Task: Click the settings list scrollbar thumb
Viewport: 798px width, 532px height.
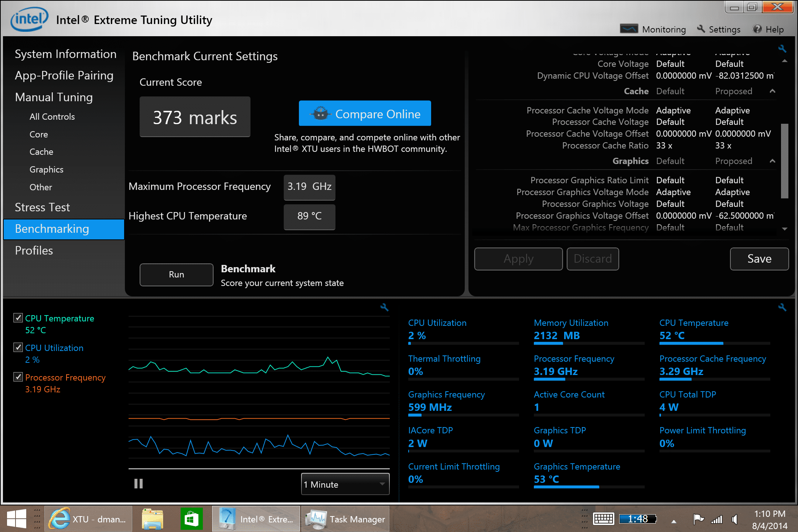Action: [785, 161]
